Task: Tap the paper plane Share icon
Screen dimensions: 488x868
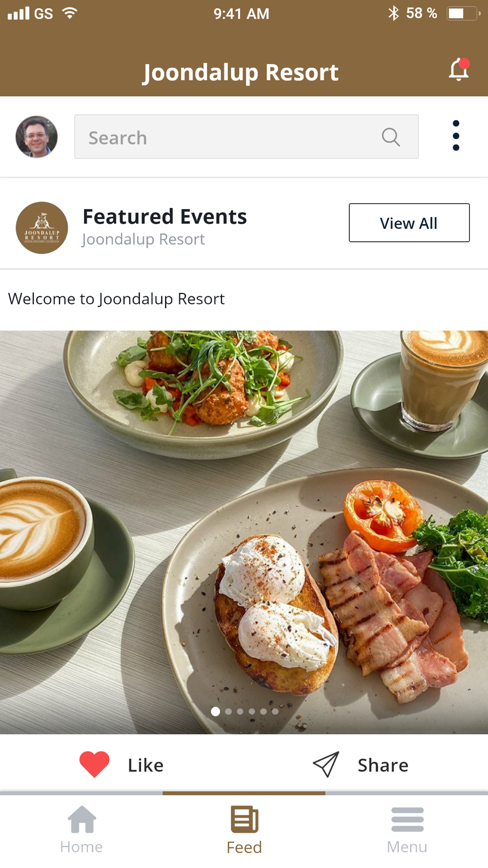Action: [x=326, y=765]
